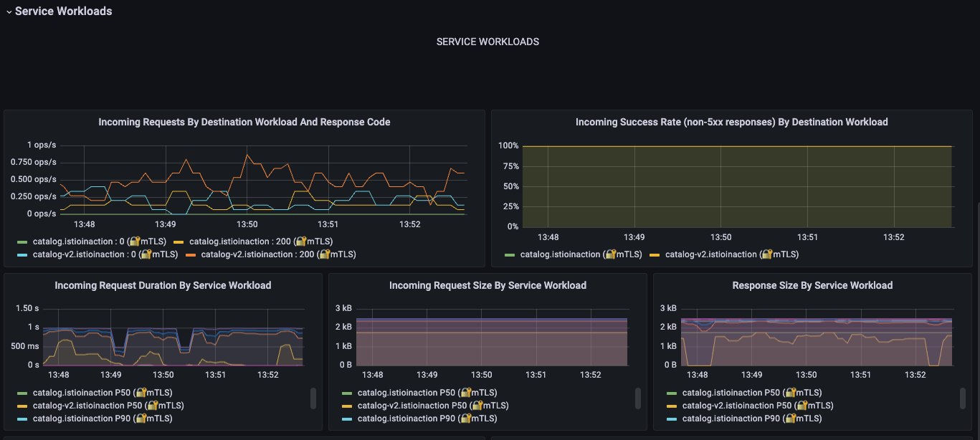Screen dimensions: 980x440
Task: Click yellow P50 swatch in Request Duration legend
Action: (22, 406)
